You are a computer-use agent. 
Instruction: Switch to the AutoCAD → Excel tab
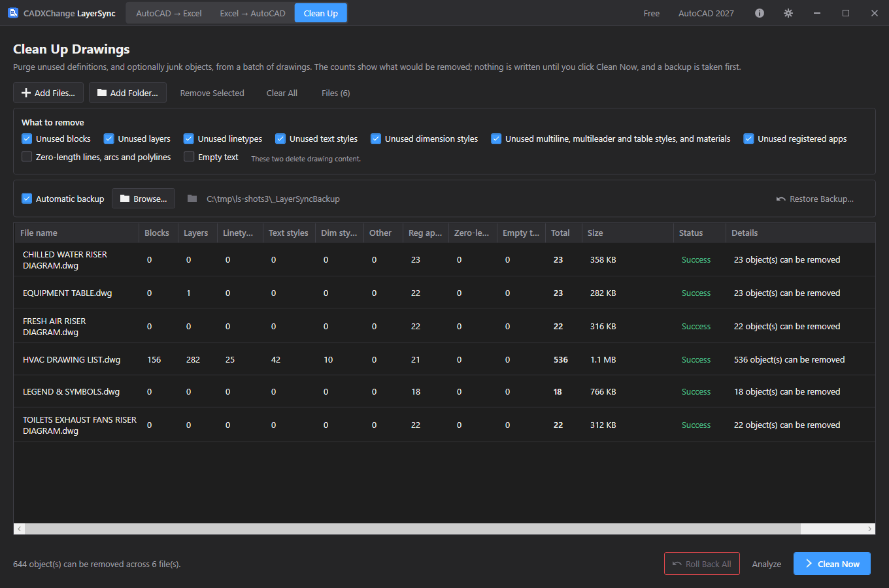click(x=169, y=13)
